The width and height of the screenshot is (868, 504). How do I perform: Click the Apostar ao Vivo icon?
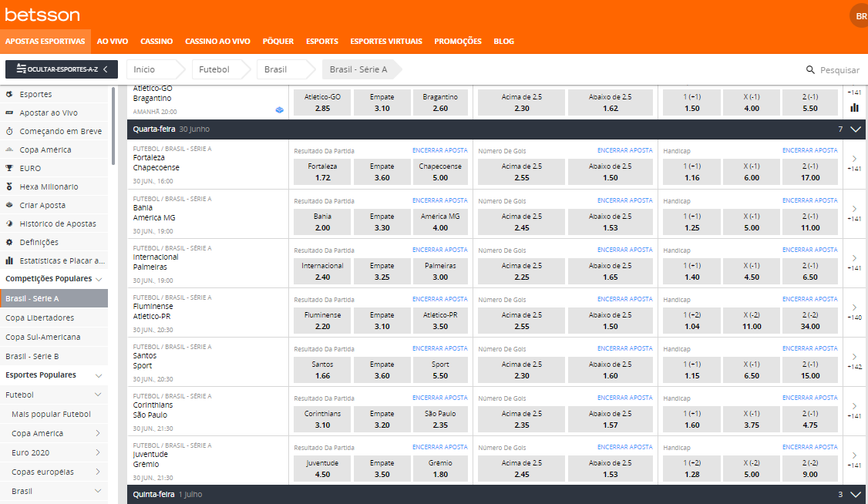(8, 113)
